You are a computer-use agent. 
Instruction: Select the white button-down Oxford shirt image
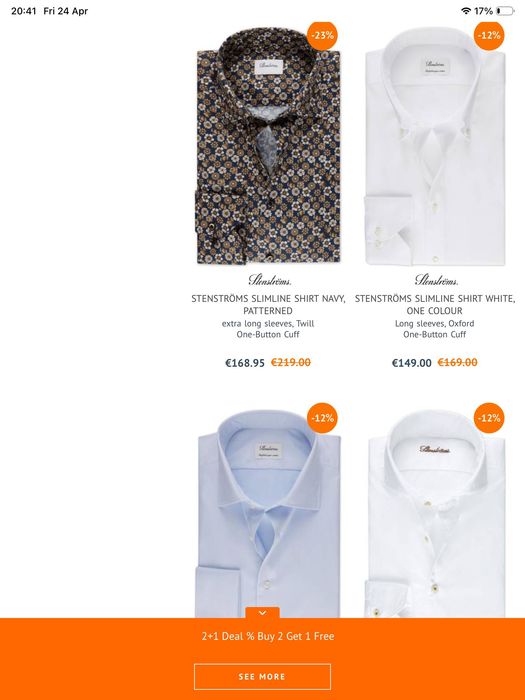tap(435, 146)
